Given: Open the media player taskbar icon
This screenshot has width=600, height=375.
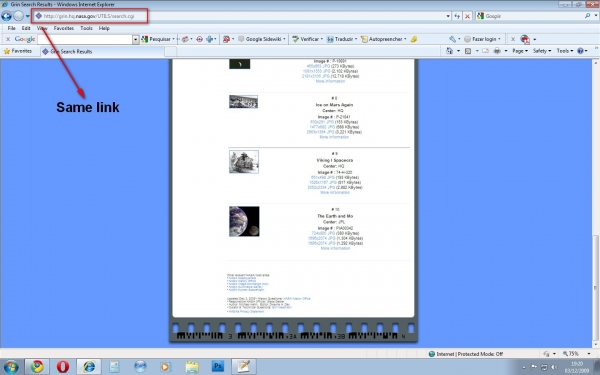Looking at the screenshot, I should 166,367.
